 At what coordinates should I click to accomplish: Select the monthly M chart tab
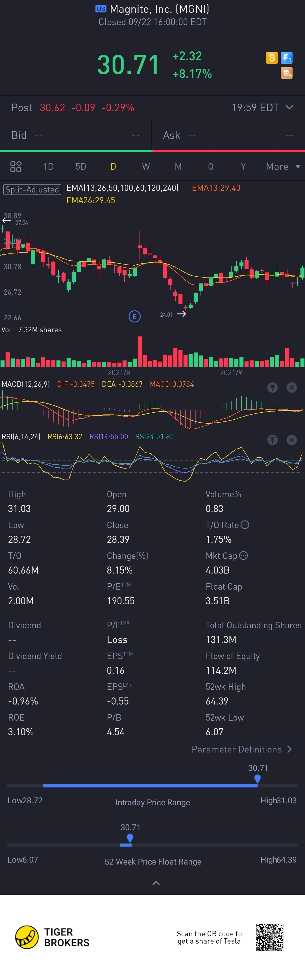(178, 166)
